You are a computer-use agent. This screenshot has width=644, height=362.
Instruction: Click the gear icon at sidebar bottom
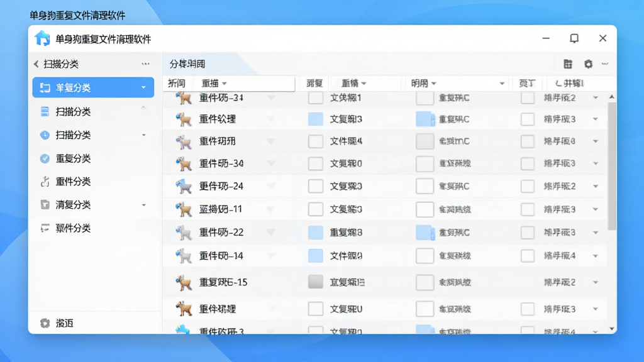point(45,323)
